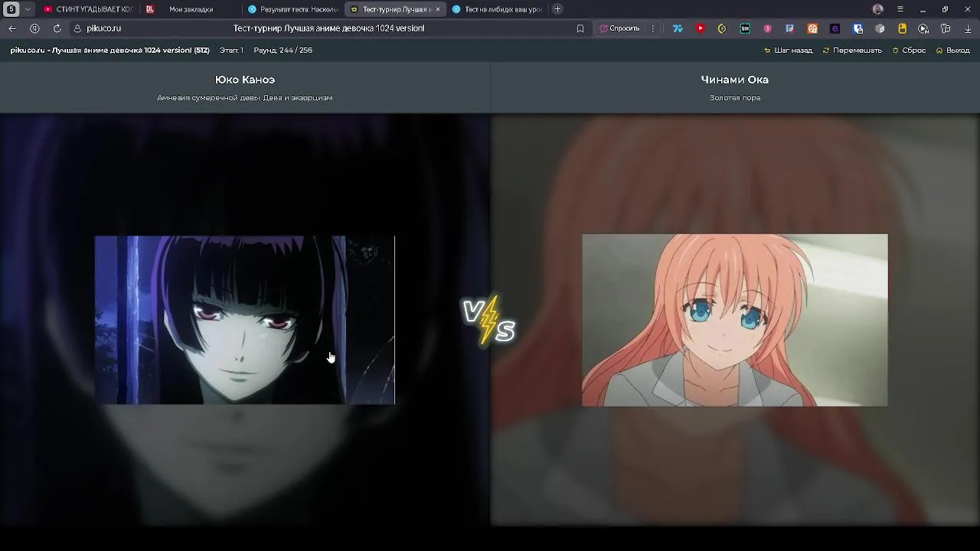Viewport: 980px width, 551px height.
Task: Open the yellow rounded extension icon
Action: coord(902,28)
